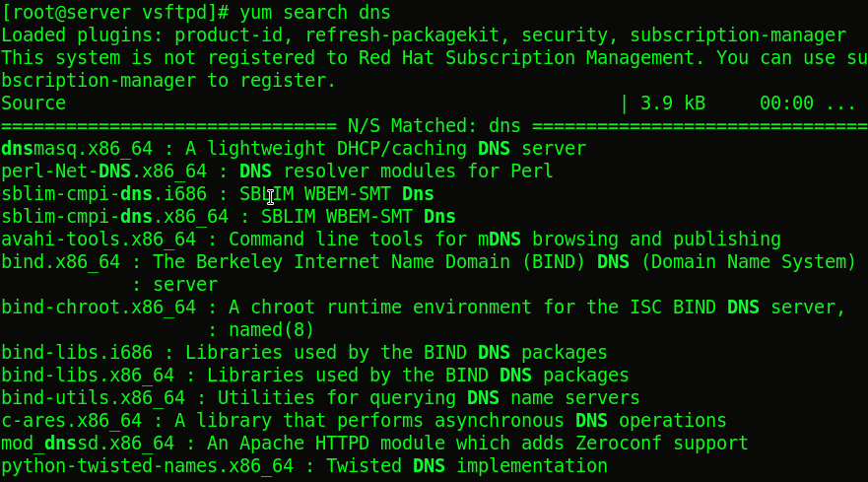Click the [root@server vsftpd]# prompt

pos(115,12)
